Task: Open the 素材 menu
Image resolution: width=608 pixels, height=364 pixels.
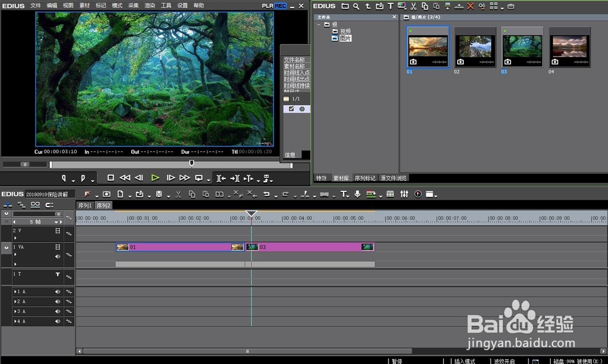Action: coord(85,5)
